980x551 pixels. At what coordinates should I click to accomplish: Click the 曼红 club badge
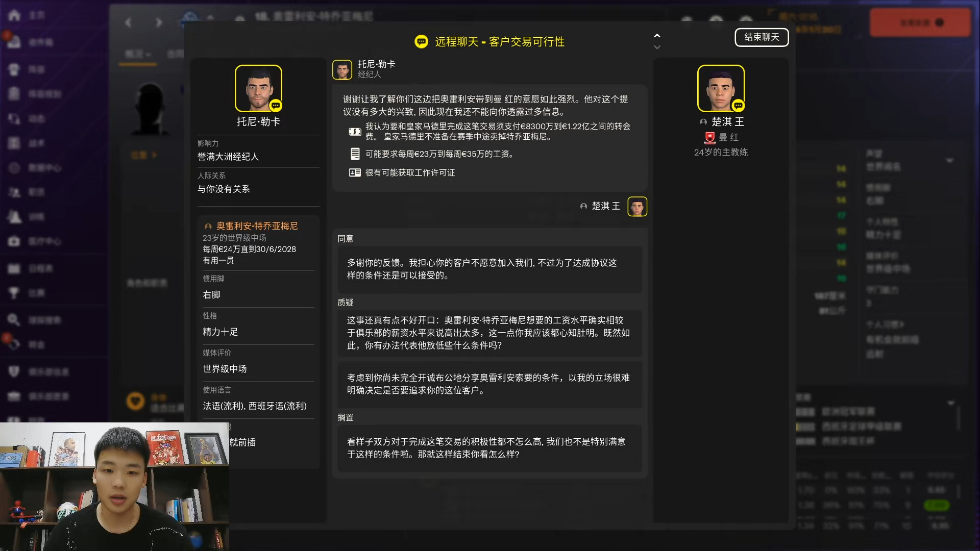pyautogui.click(x=709, y=137)
